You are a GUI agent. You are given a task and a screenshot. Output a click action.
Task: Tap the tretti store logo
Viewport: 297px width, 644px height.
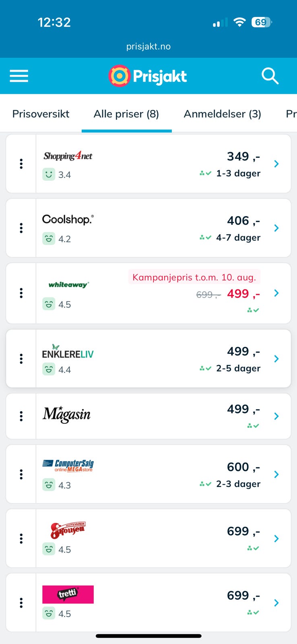click(x=68, y=594)
